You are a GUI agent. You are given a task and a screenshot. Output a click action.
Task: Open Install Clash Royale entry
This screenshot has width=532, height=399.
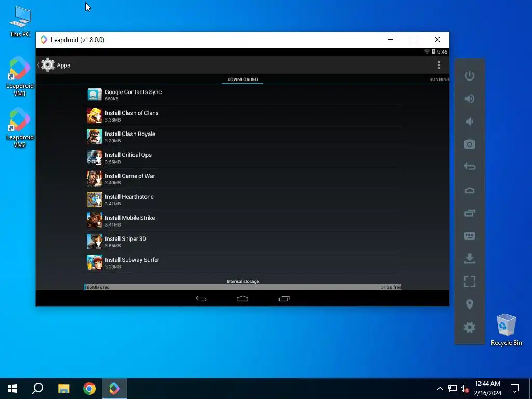click(x=243, y=137)
